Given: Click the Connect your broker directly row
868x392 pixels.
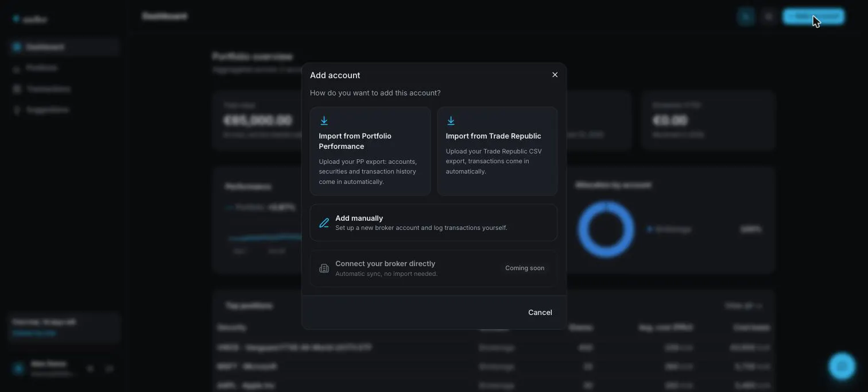Looking at the screenshot, I should point(433,268).
